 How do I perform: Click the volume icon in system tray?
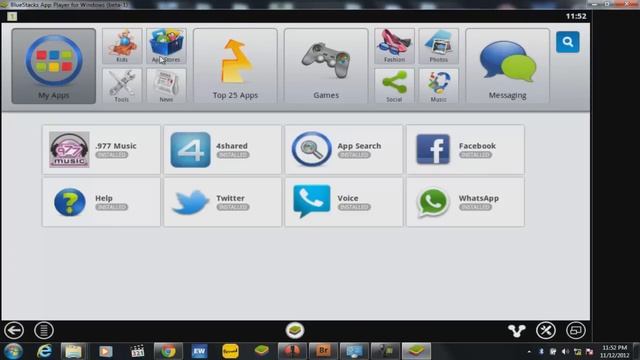click(565, 351)
